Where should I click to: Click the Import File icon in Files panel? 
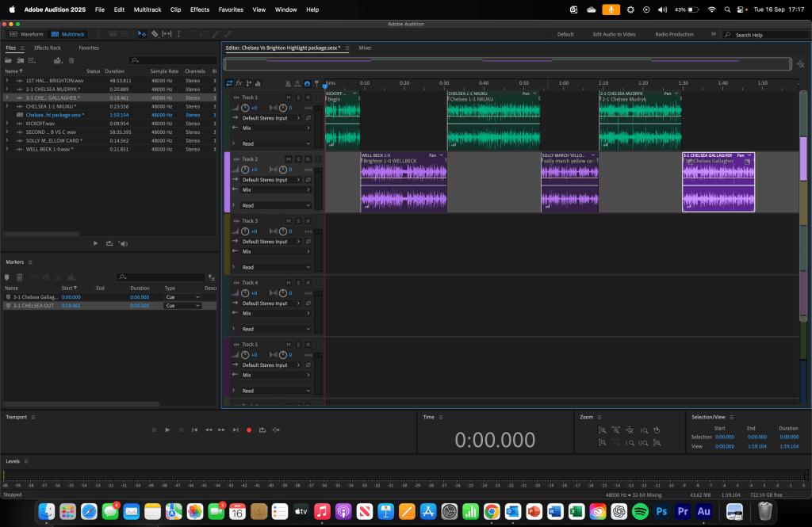pos(21,60)
